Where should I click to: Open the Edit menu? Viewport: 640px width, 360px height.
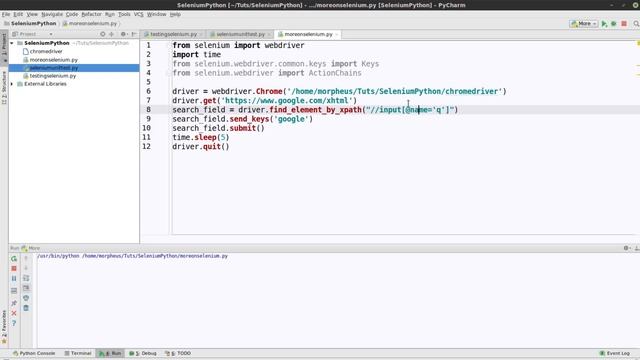[x=18, y=14]
